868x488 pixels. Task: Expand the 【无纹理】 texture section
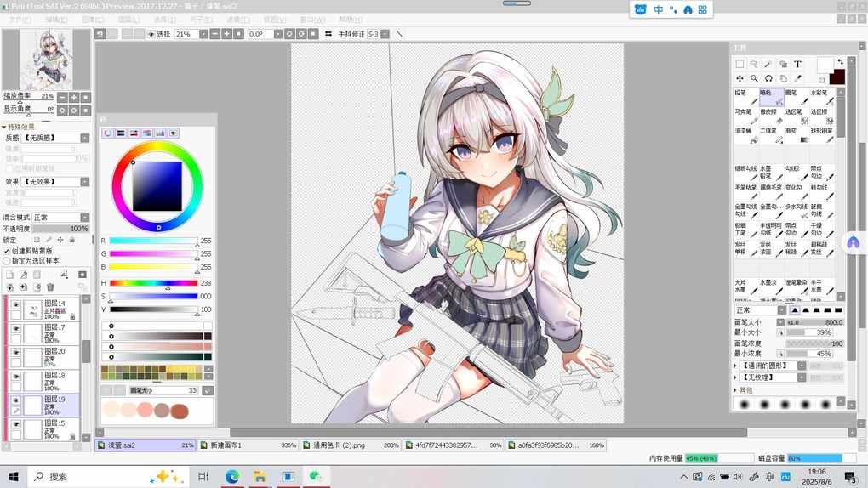click(x=736, y=377)
